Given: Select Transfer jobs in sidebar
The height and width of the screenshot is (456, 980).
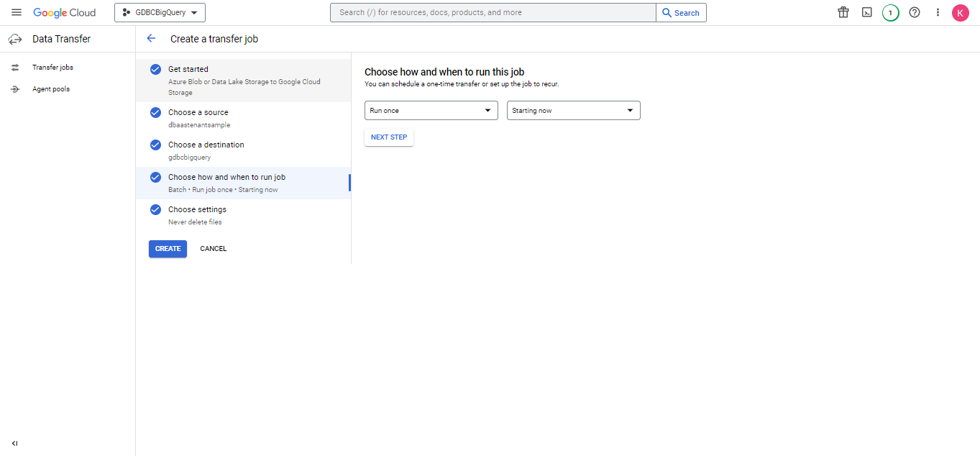Looking at the screenshot, I should tap(52, 68).
